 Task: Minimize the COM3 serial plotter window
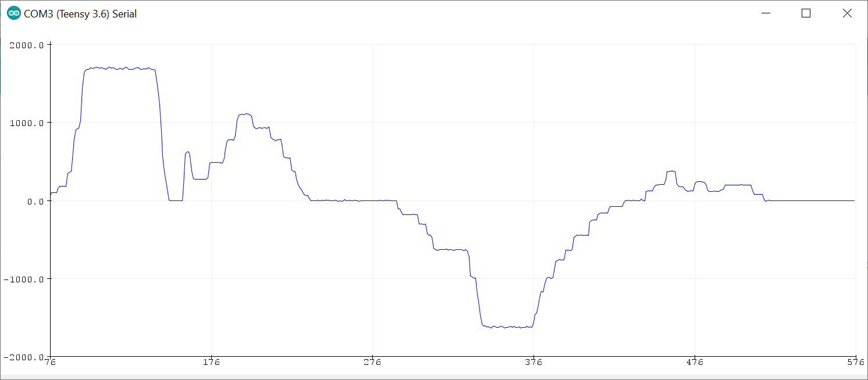click(767, 14)
